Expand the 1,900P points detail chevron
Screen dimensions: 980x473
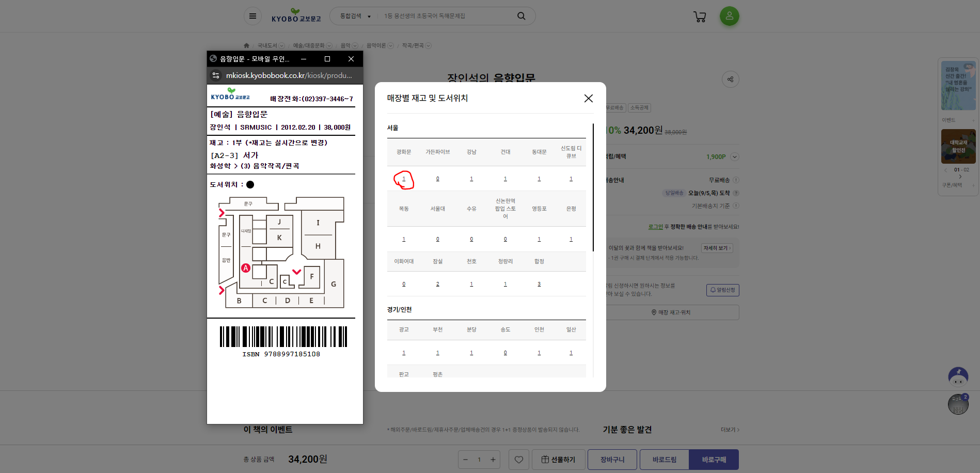tap(735, 156)
